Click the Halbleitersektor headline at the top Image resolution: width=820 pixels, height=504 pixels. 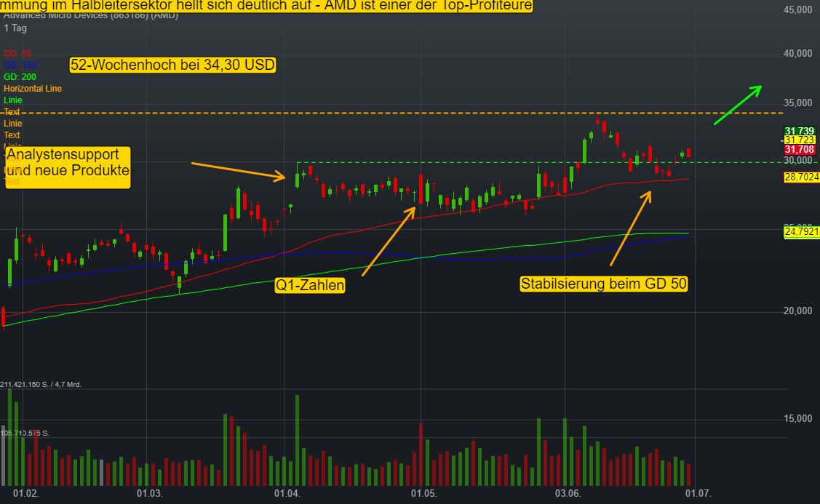point(266,6)
